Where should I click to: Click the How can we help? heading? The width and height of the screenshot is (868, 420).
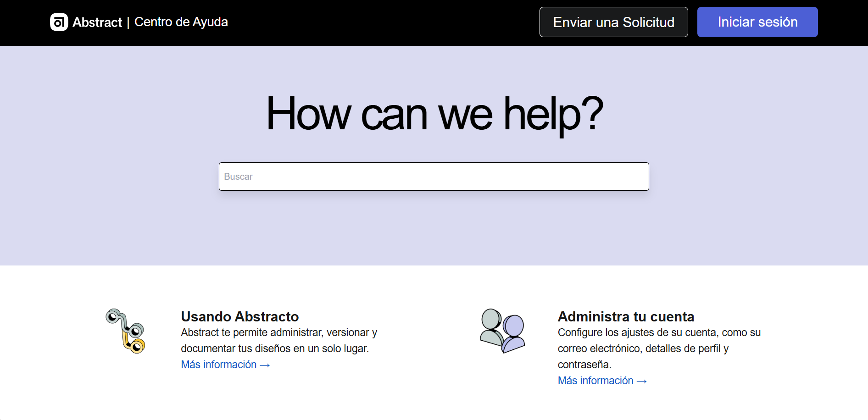click(x=434, y=114)
